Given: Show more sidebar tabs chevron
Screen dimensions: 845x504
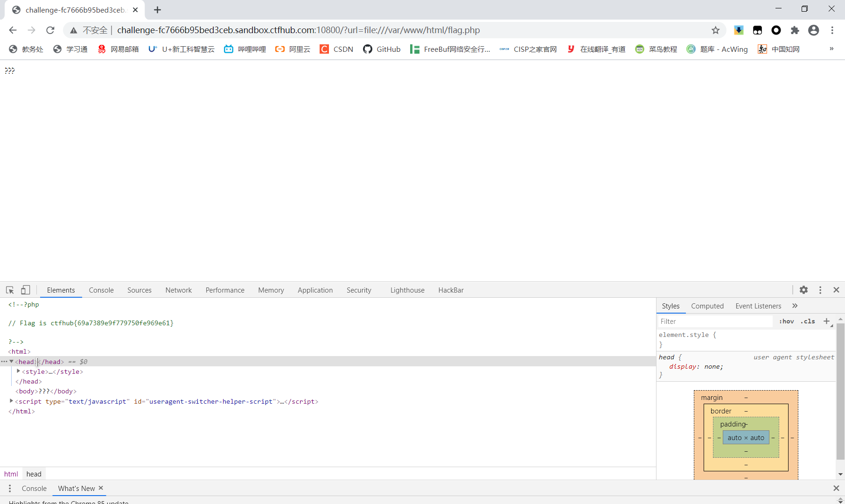Looking at the screenshot, I should (795, 306).
